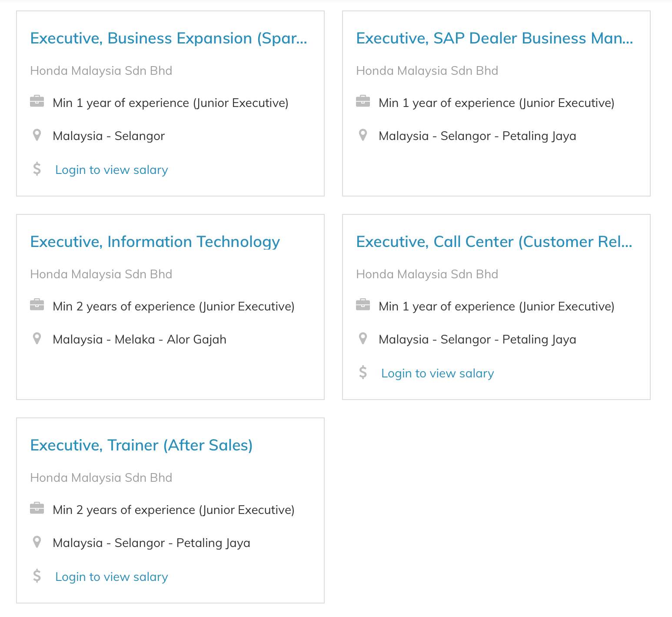Click Honda Malaysia Sdn Bhd under Information Technology

pos(101,274)
